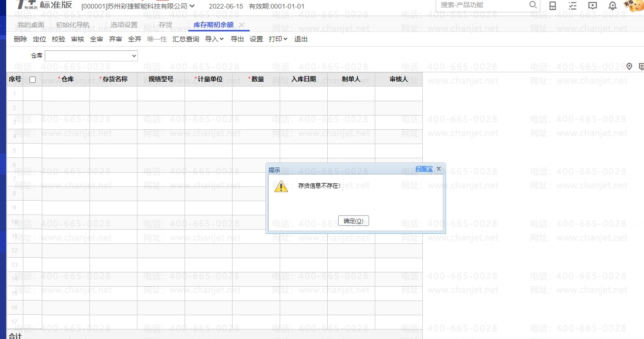Open the 客服 customer service mascot

[633, 5]
